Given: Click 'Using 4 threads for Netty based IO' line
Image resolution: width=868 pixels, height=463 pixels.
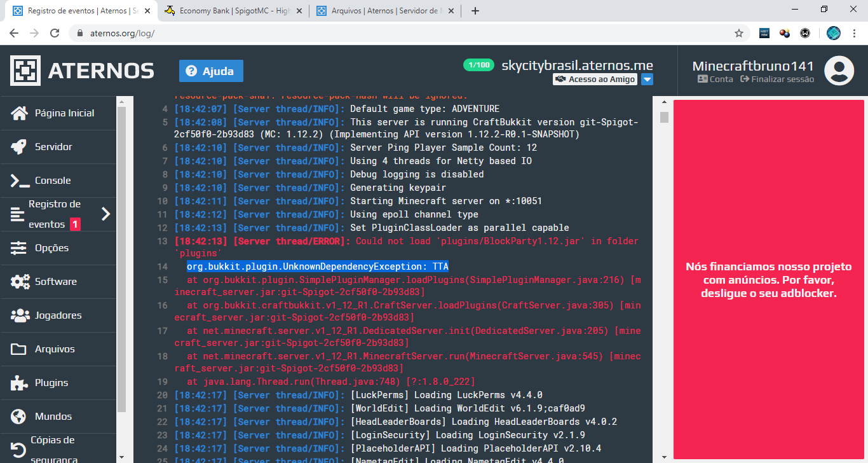Looking at the screenshot, I should (x=353, y=161).
